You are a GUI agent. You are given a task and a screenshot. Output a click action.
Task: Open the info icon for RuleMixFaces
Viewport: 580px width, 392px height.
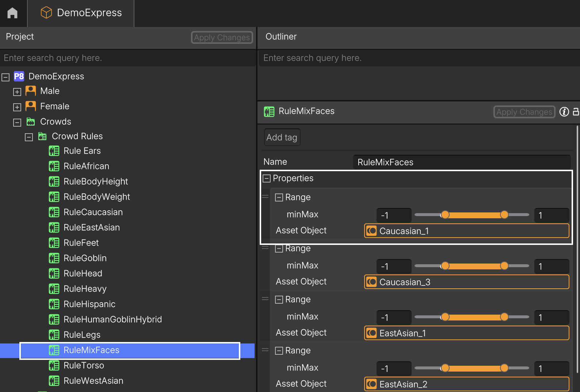(x=564, y=112)
